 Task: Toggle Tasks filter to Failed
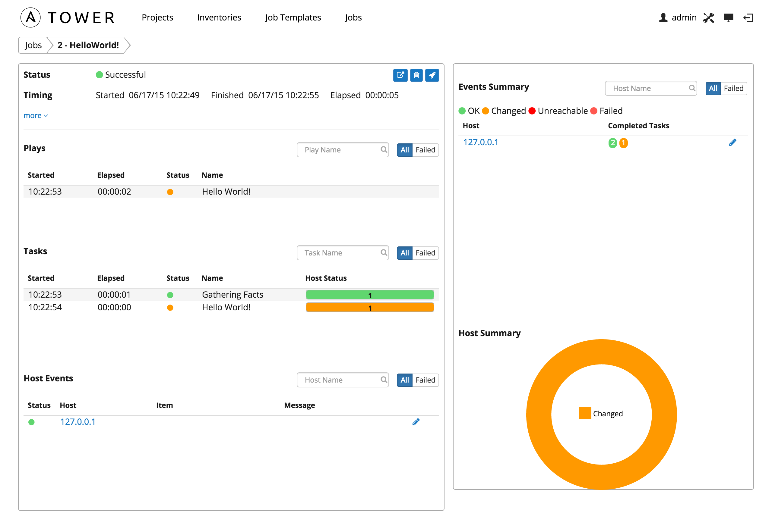tap(425, 253)
